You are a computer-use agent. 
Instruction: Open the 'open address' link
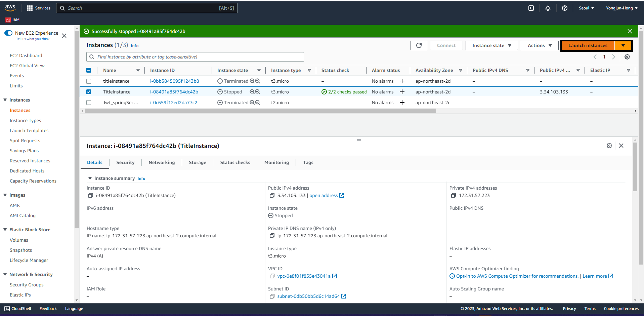[327, 195]
